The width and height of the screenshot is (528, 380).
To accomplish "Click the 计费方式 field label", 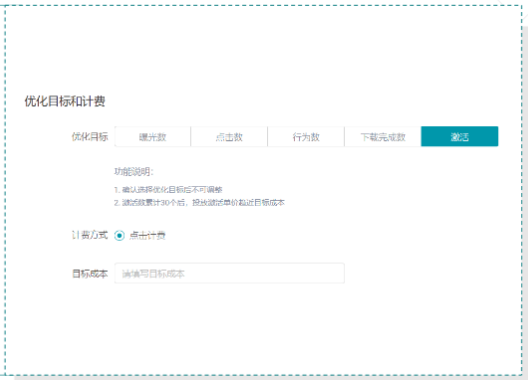I will point(90,235).
